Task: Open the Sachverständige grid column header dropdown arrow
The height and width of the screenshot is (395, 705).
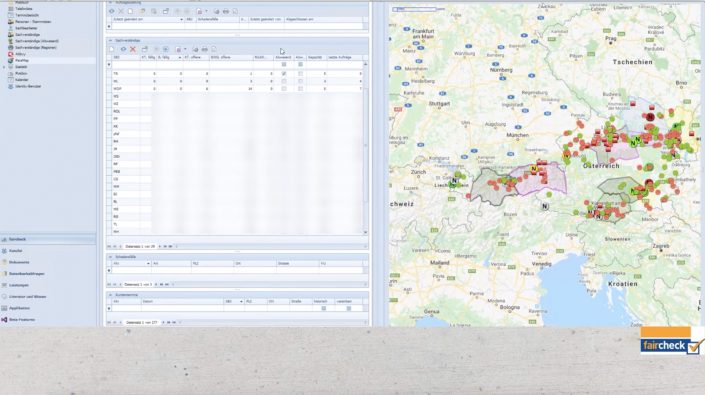Action: 179,58
